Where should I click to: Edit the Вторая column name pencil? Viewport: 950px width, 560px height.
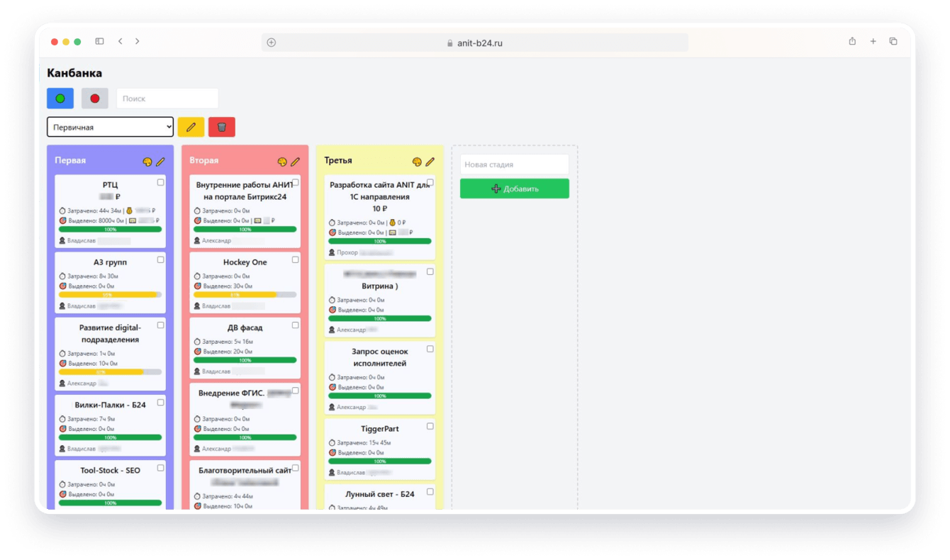pyautogui.click(x=295, y=162)
